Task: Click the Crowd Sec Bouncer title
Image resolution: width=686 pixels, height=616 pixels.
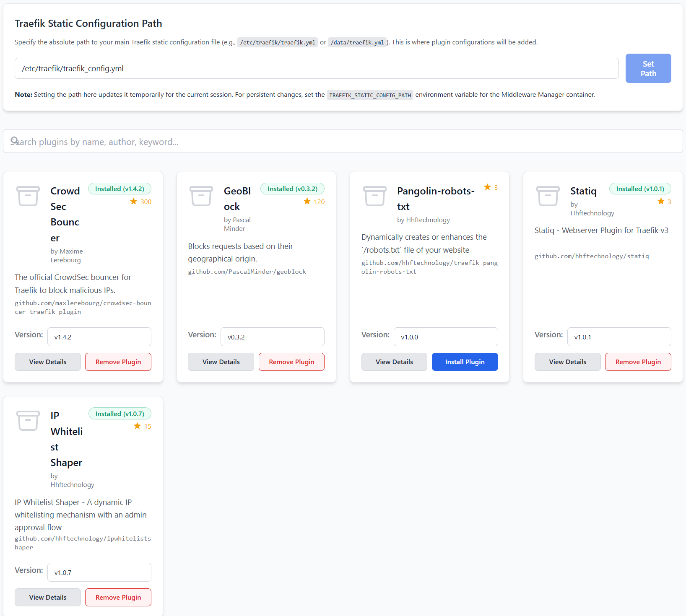Action: 65,215
